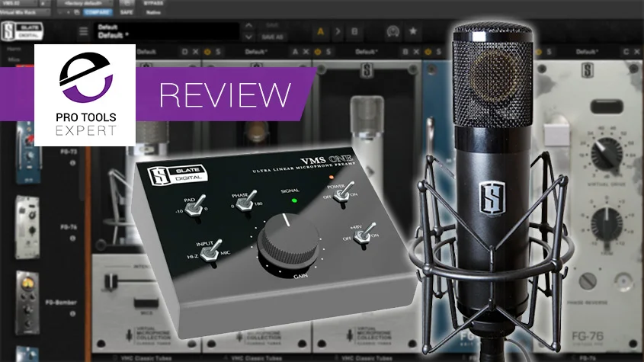Switch to rack setting A

pos(321,32)
